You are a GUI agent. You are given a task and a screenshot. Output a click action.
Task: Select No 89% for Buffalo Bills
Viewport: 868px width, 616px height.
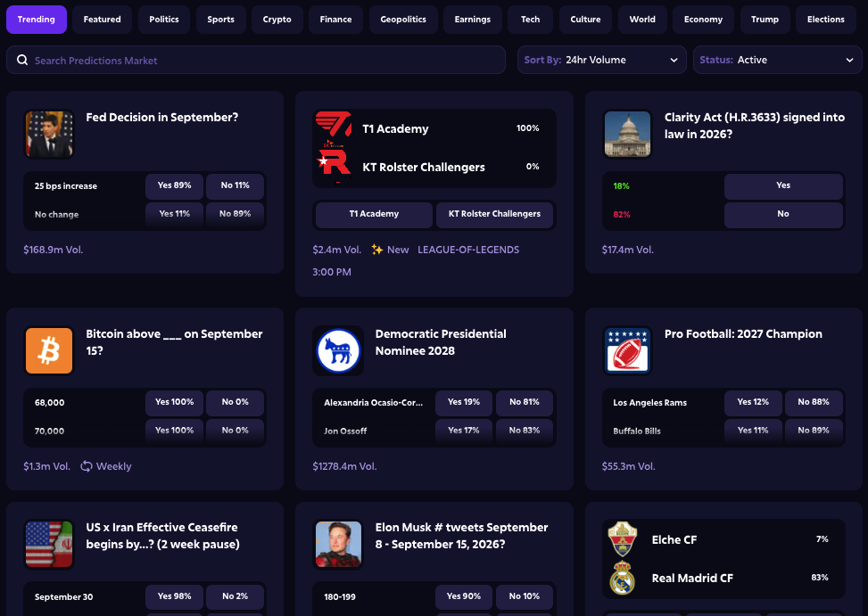[814, 431]
